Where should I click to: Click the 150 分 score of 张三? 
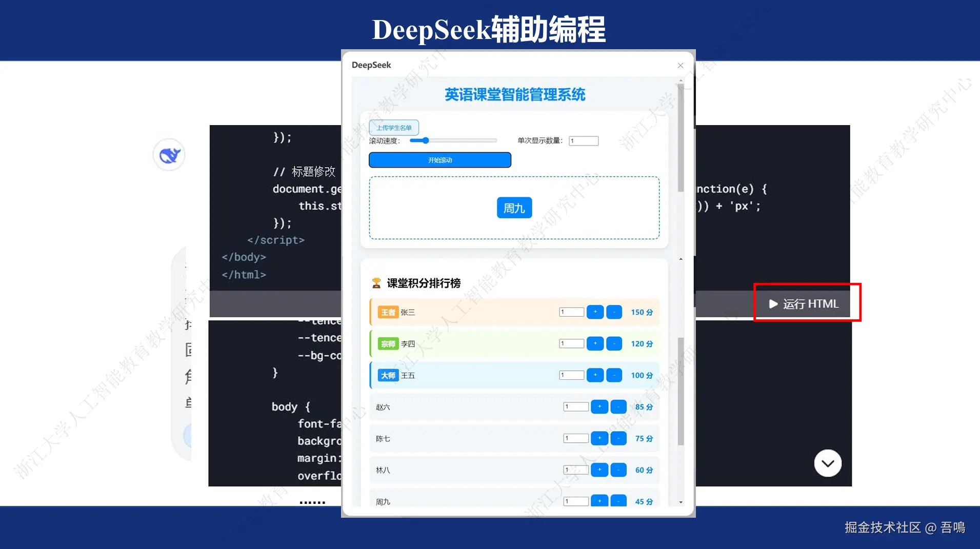(642, 312)
